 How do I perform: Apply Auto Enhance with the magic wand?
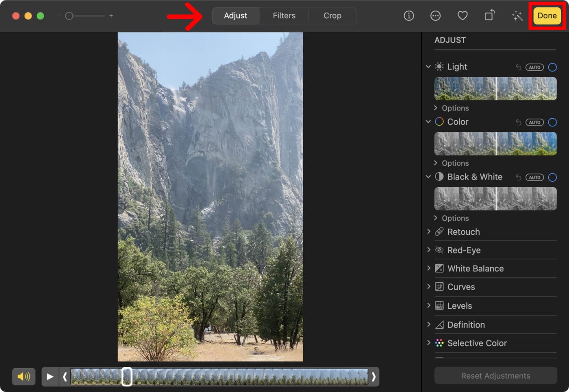click(x=517, y=15)
